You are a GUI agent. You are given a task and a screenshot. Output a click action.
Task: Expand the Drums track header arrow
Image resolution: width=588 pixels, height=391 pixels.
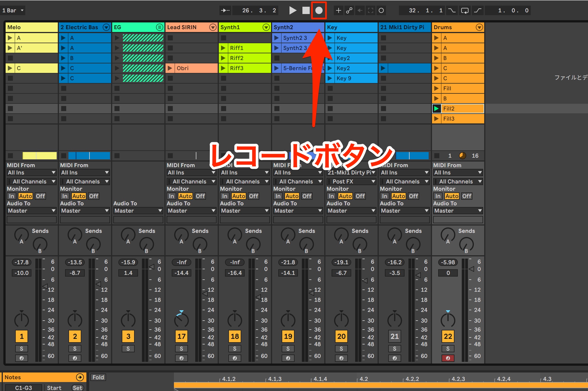point(479,27)
